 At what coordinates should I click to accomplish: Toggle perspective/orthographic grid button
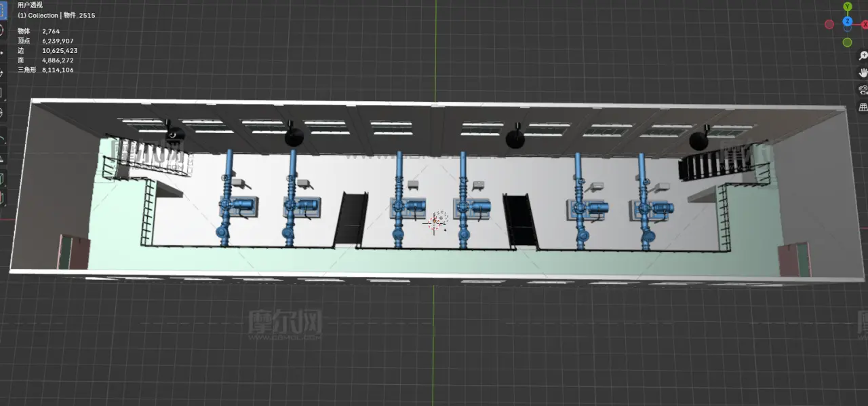[863, 107]
